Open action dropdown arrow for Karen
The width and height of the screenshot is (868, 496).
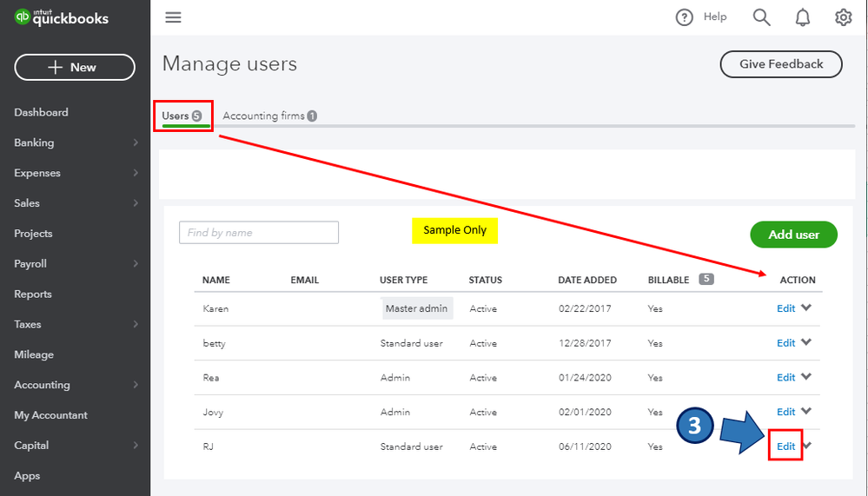(x=806, y=308)
